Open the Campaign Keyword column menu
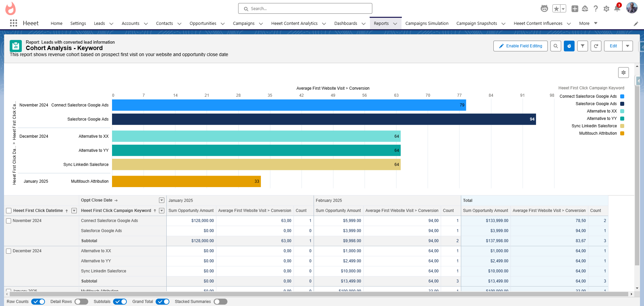 (x=162, y=211)
